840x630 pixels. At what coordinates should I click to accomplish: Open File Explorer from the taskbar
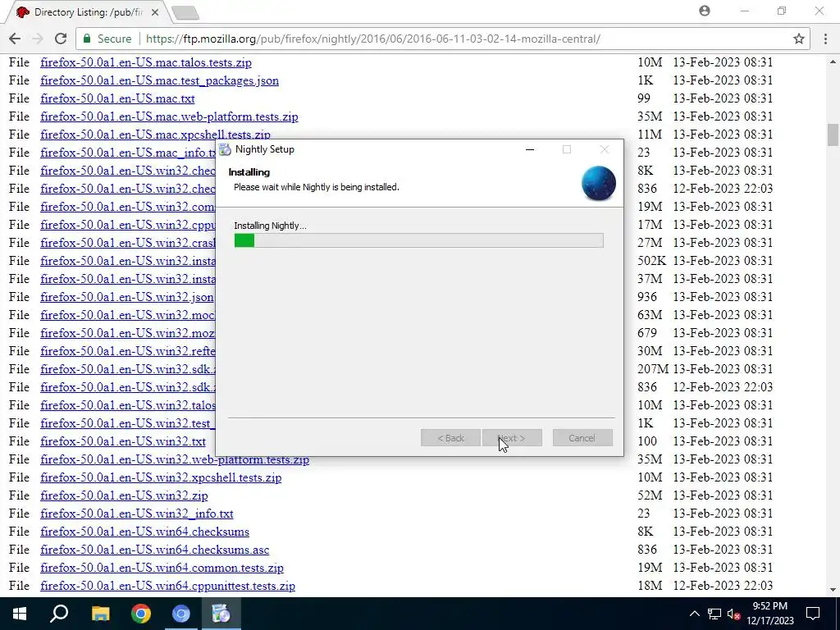(100, 614)
